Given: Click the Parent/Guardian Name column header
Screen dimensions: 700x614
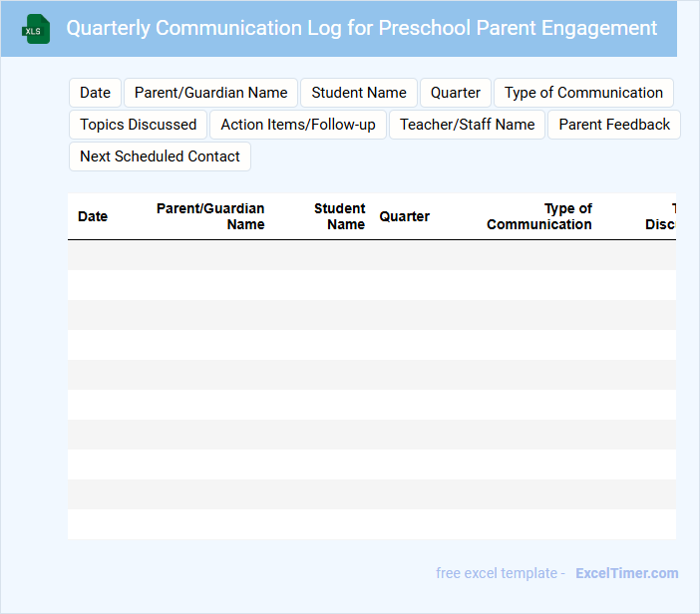Looking at the screenshot, I should coord(210,216).
